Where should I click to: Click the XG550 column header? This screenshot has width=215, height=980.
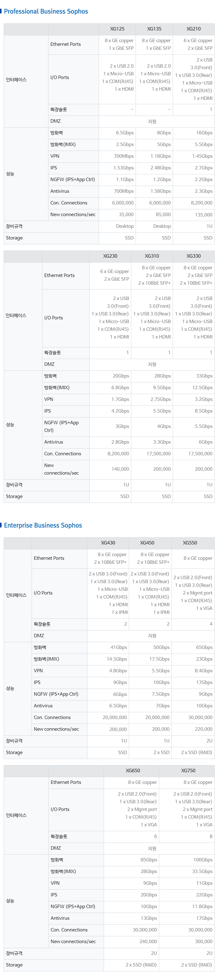pyautogui.click(x=190, y=543)
